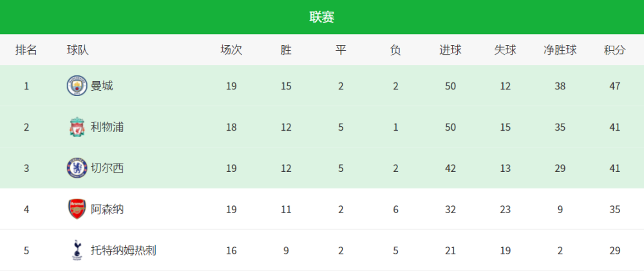Click Arsenal's goal difference value 9
The width and height of the screenshot is (644, 273).
[x=560, y=209]
